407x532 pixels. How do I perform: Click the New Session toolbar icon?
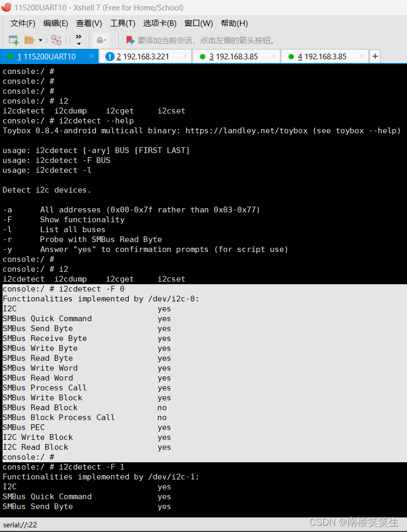(x=14, y=40)
